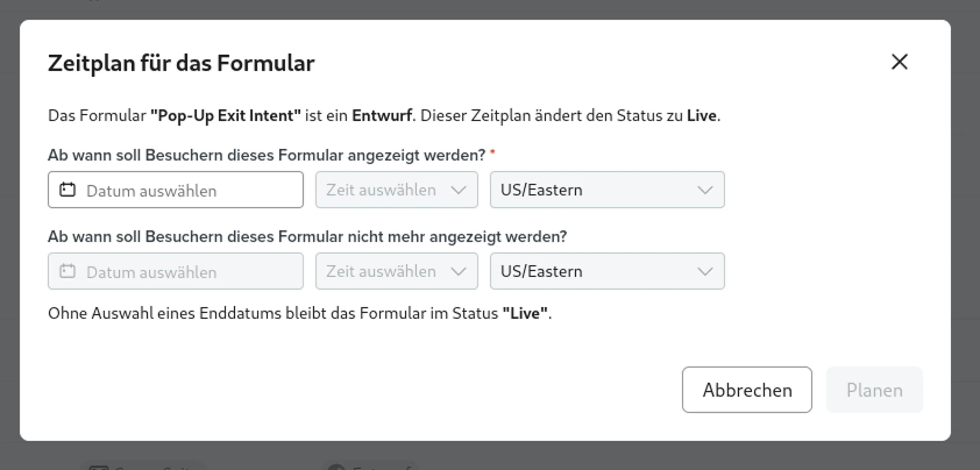The height and width of the screenshot is (470, 980).
Task: Click the calendar icon in the start date field
Action: (68, 190)
